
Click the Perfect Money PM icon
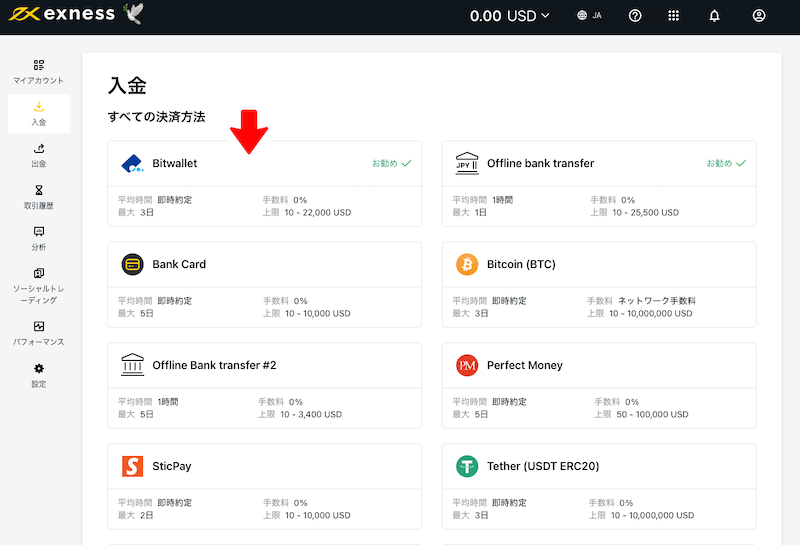pyautogui.click(x=467, y=365)
